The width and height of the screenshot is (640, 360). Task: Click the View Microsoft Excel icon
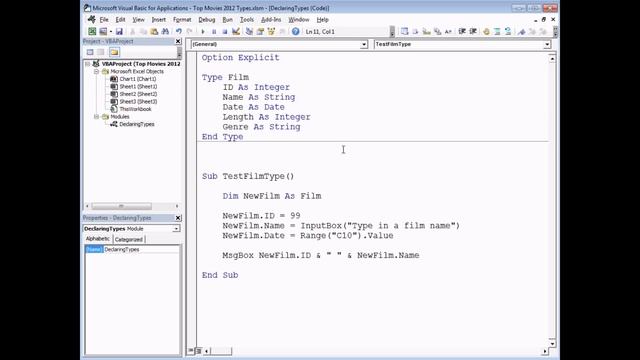(92, 31)
